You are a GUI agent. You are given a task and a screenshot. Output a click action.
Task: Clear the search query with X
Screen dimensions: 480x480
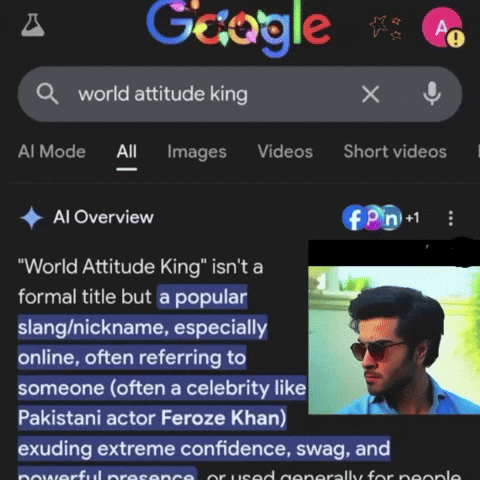371,94
